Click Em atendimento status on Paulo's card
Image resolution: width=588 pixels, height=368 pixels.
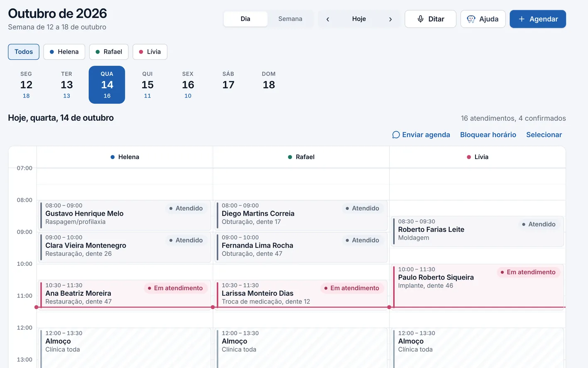[x=528, y=272]
